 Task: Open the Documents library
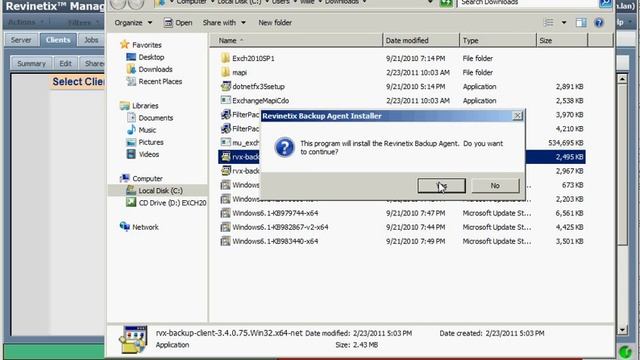coord(156,118)
